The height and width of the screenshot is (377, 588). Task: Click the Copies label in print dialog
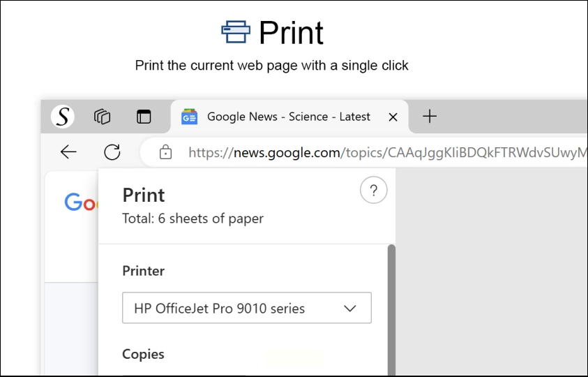coord(143,354)
